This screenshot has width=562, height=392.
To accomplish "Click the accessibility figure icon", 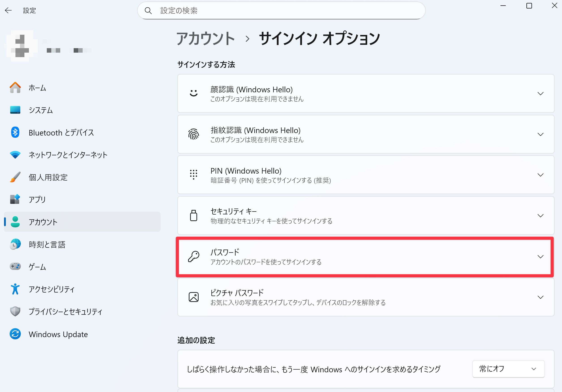I will 15,289.
